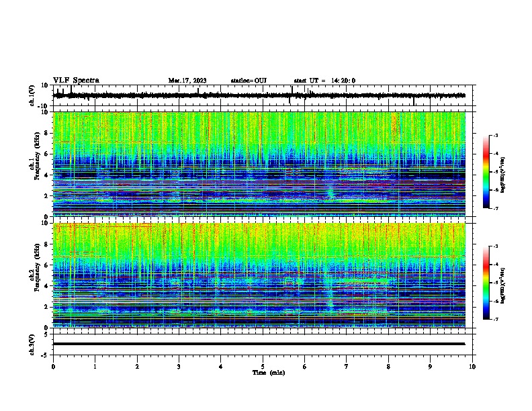532x411 pixels.
Task: Click the log(PSD) label beside ch.1 colorbar
Action: coord(503,175)
